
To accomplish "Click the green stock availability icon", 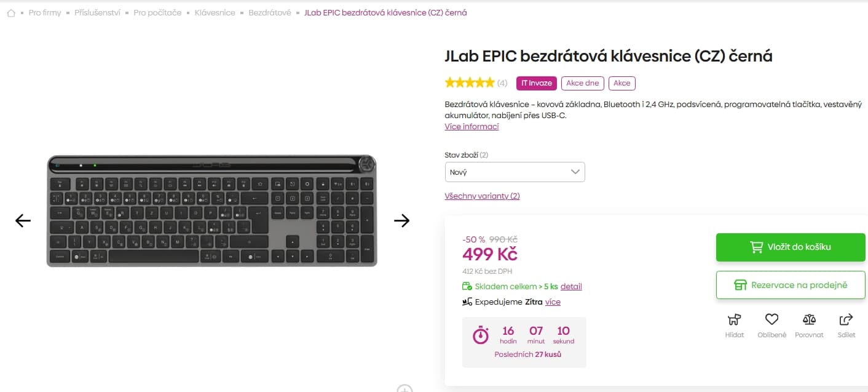I will point(466,286).
